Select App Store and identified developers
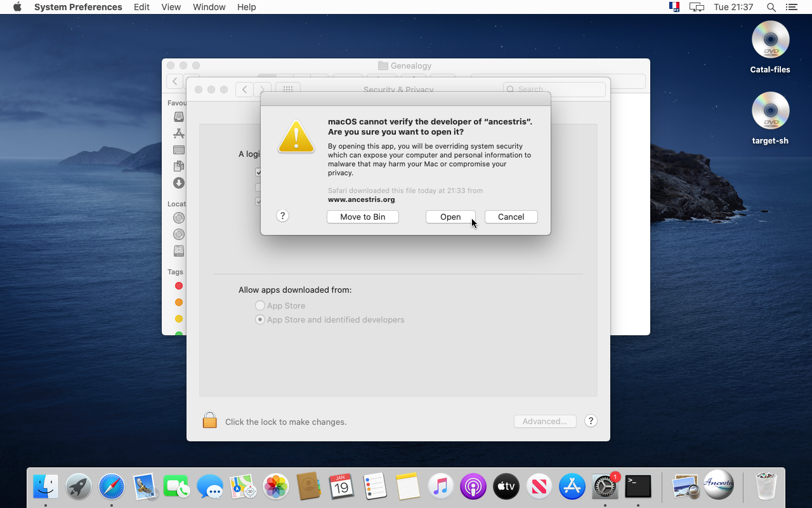 pos(260,319)
